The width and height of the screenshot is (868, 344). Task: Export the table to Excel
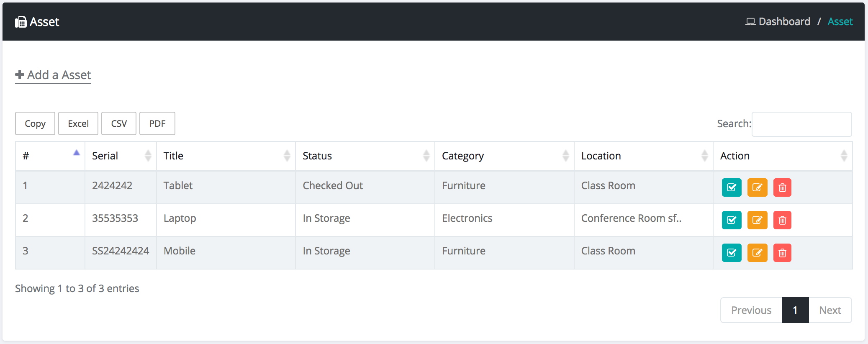(x=78, y=123)
